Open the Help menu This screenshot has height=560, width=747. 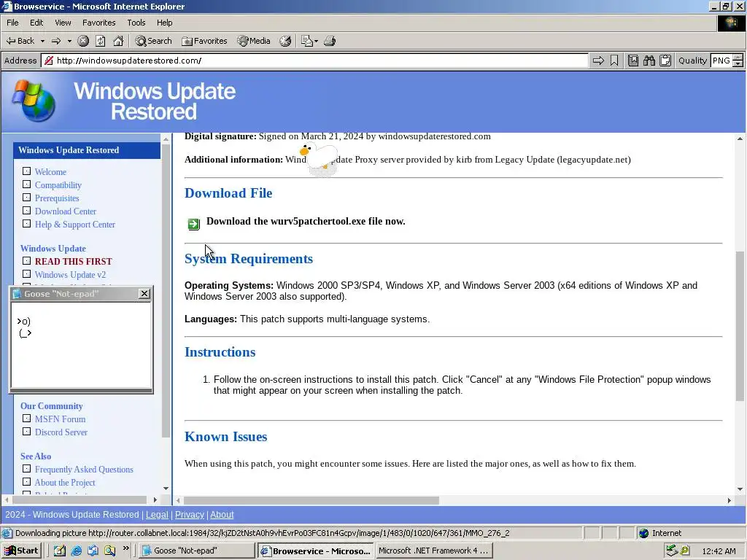pyautogui.click(x=164, y=23)
